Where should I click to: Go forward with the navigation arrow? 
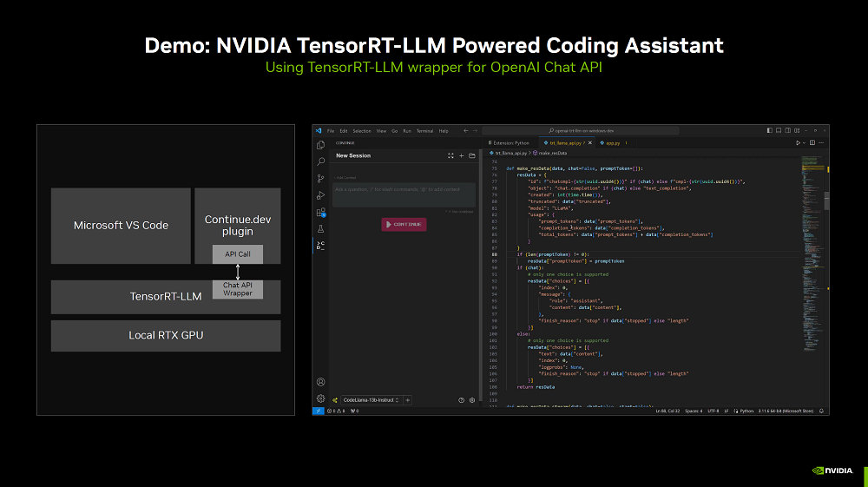click(x=475, y=131)
